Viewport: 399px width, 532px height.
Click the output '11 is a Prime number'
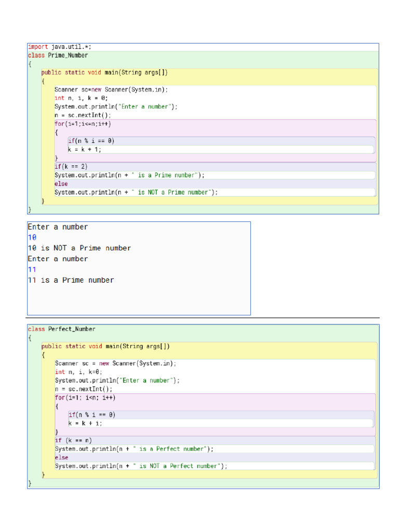click(x=71, y=280)
